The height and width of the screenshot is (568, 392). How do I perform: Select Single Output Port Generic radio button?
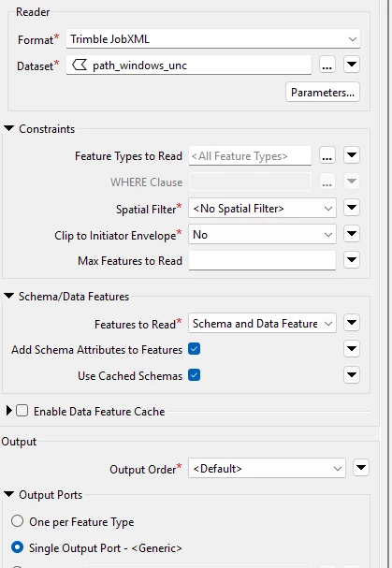(x=18, y=547)
